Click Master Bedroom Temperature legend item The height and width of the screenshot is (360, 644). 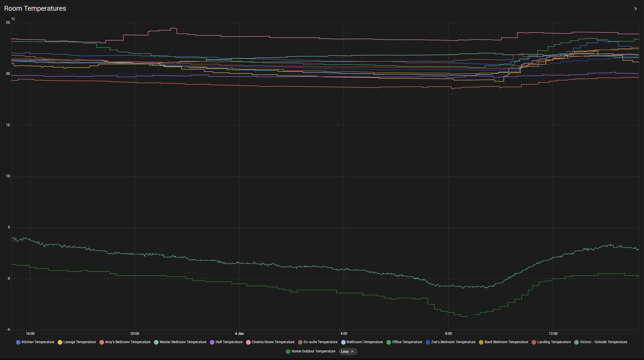(x=183, y=342)
